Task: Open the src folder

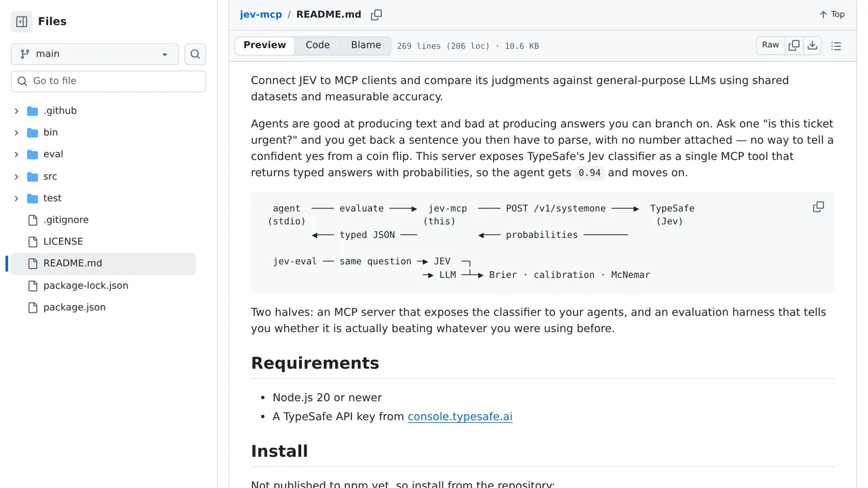Action: [x=50, y=177]
